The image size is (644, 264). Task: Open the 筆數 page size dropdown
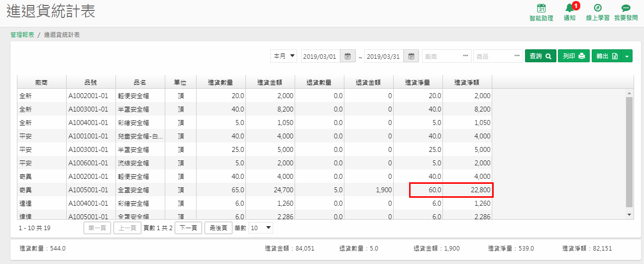(261, 228)
